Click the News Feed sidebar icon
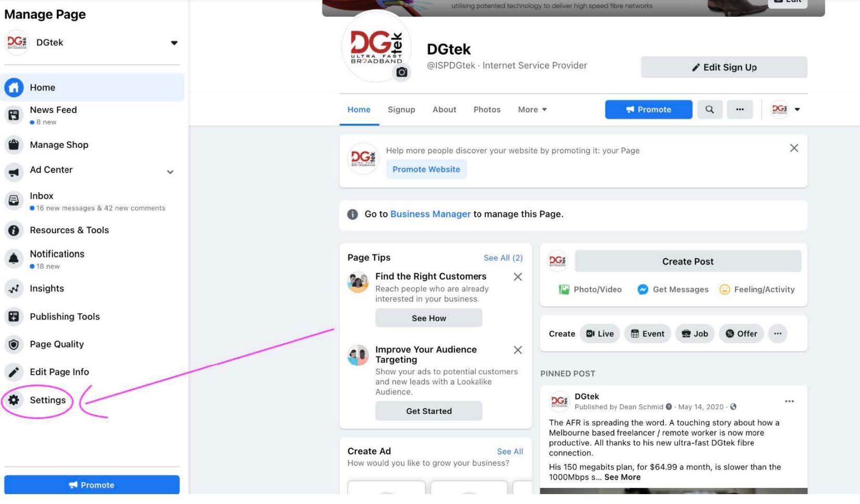The width and height of the screenshot is (860, 504). point(14,115)
